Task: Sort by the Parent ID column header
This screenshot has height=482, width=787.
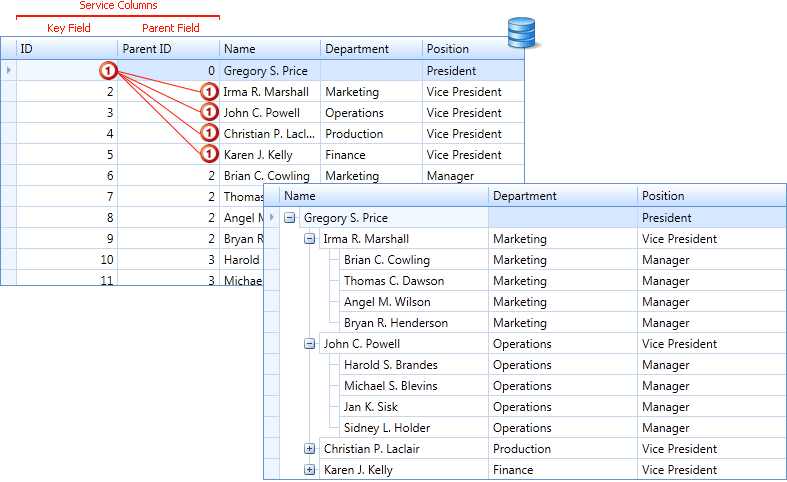Action: pyautogui.click(x=168, y=49)
